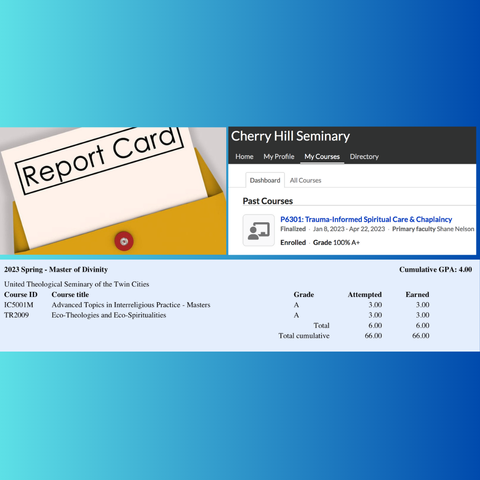The height and width of the screenshot is (480, 480).
Task: Click Advanced Topics in Interreligious Practice title
Action: pos(131,305)
